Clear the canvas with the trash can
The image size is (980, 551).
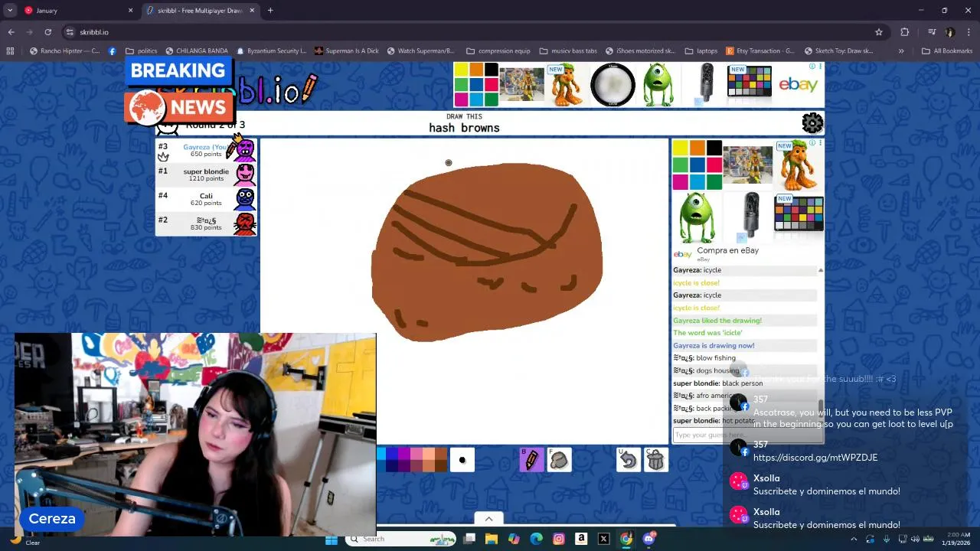655,459
